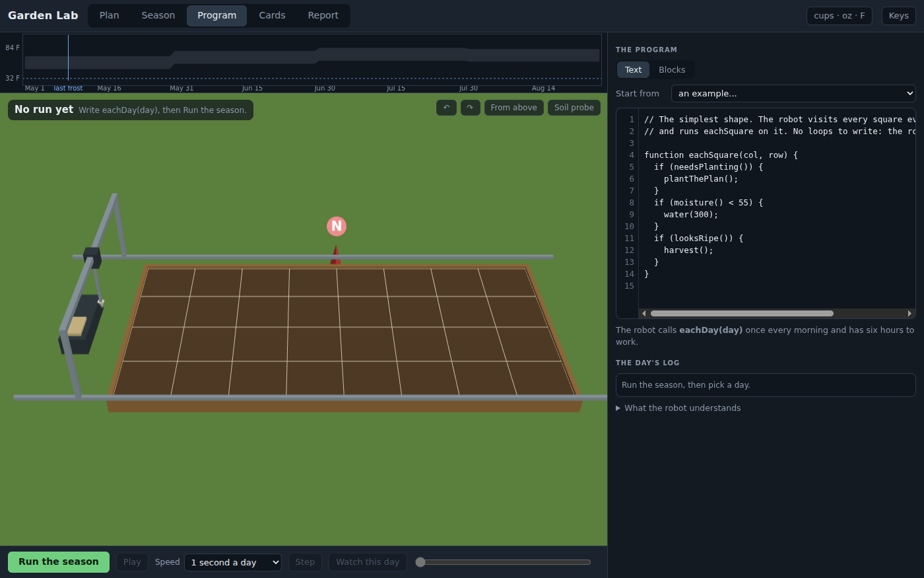Click the scrollbar right arrow in code editor
Screen dimensions: 924x578
pyautogui.click(x=910, y=314)
